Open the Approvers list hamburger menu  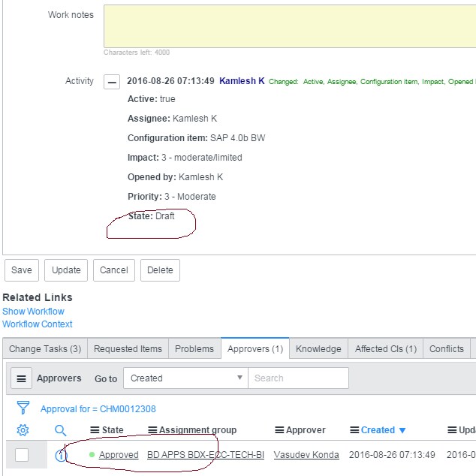(x=21, y=379)
